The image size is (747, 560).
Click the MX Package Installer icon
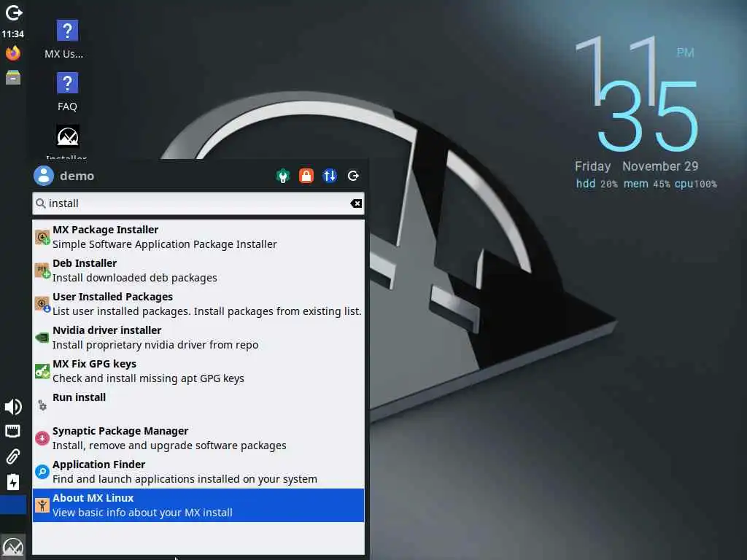pos(42,237)
